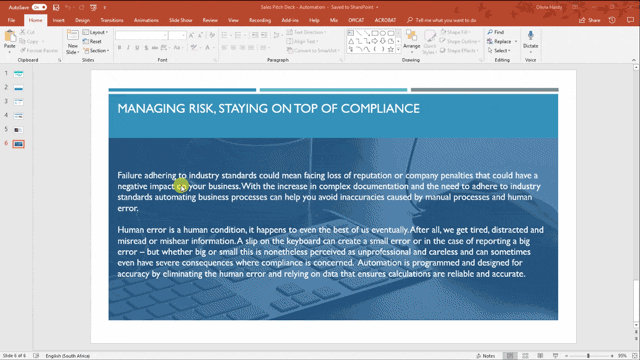The image size is (640, 360).
Task: Click the Dictate microphone icon
Action: click(x=531, y=36)
